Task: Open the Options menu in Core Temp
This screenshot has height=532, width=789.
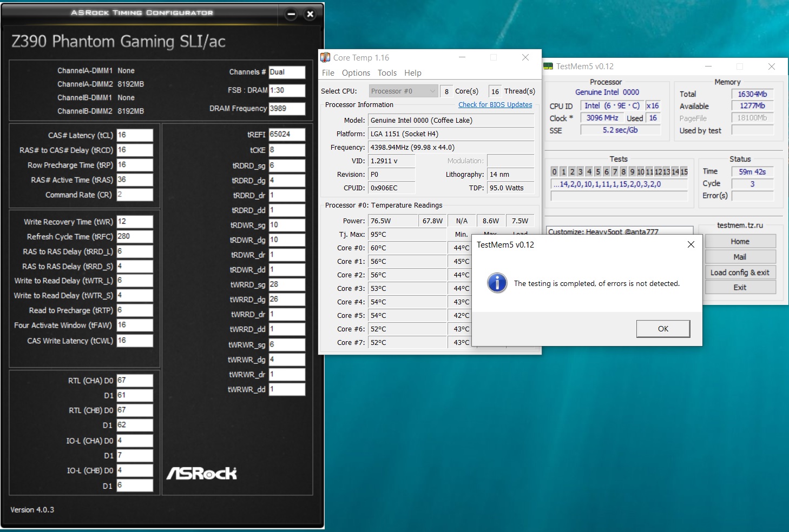Action: coord(356,73)
